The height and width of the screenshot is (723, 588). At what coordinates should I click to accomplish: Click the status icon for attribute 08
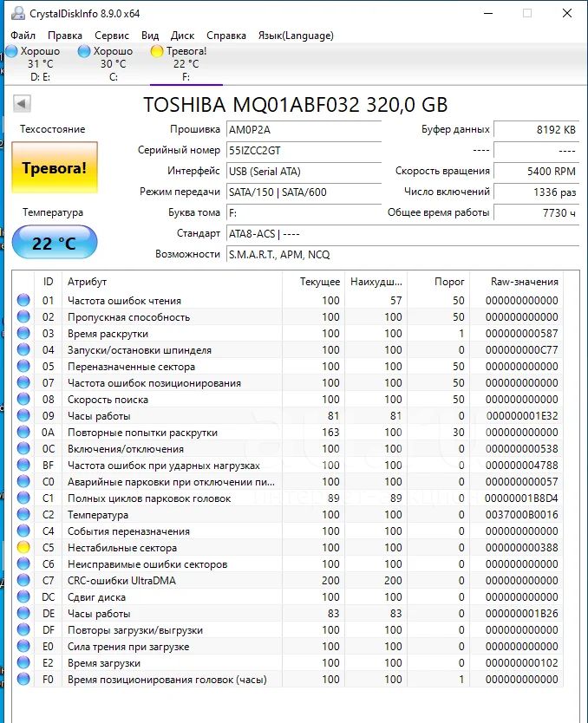[23, 400]
